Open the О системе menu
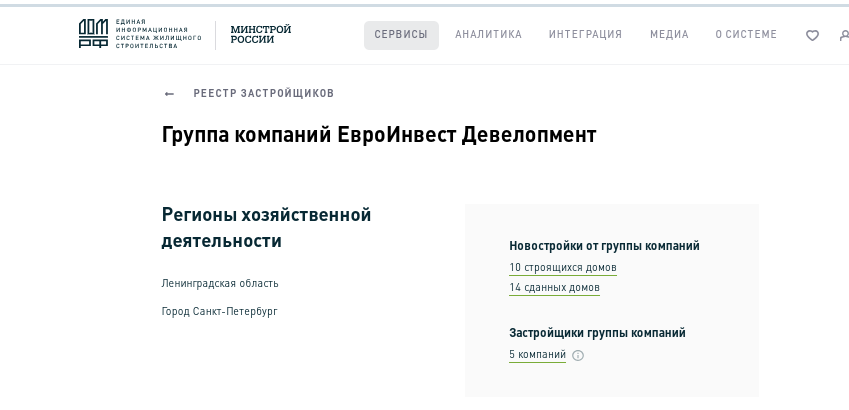Image resolution: width=849 pixels, height=410 pixels. 746,35
